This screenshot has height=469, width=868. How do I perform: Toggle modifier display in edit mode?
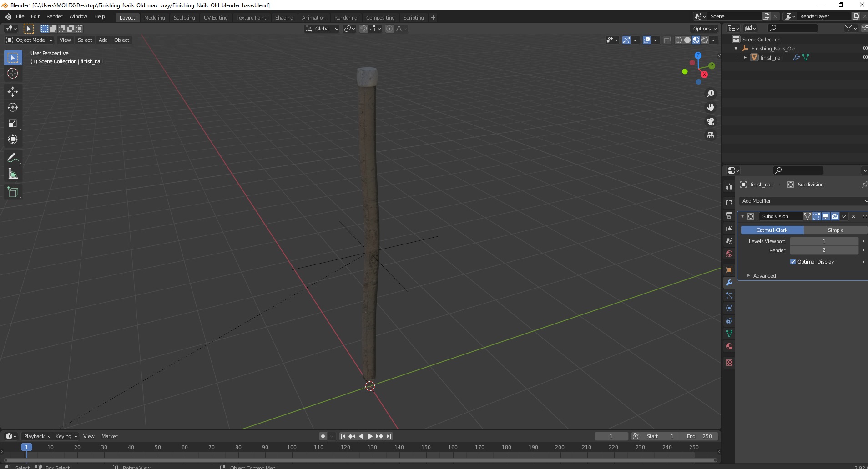(x=817, y=216)
